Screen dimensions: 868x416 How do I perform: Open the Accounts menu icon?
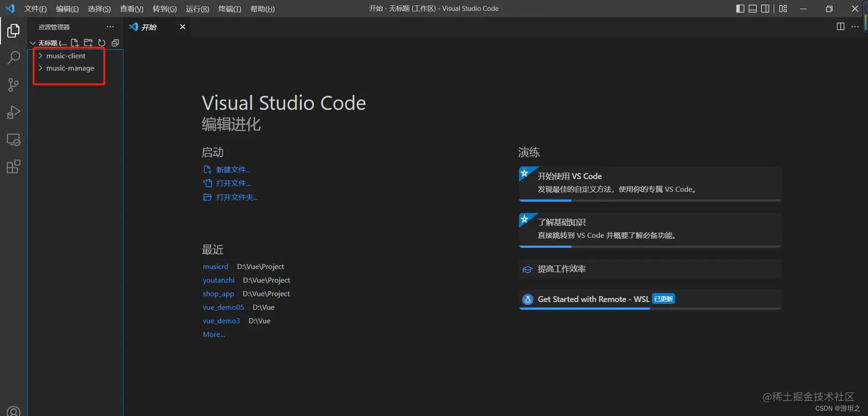tap(13, 411)
